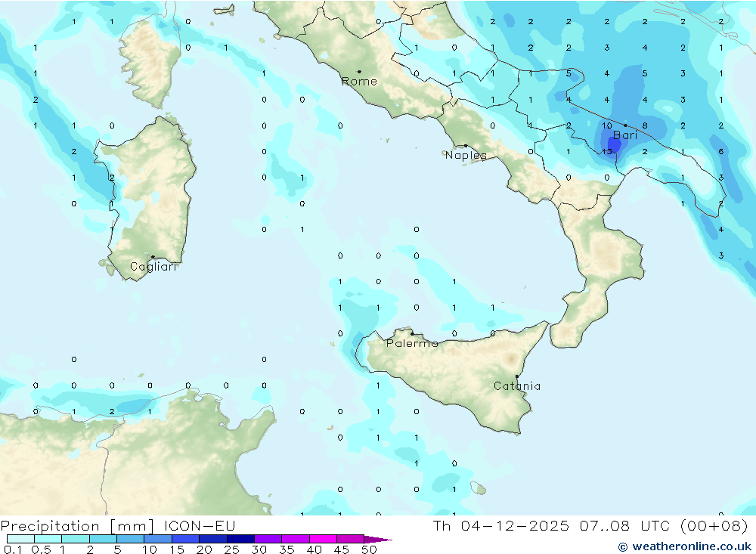The height and width of the screenshot is (554, 756).
Task: Pick the legend swatch between 10 and 15
Action: pos(158,539)
